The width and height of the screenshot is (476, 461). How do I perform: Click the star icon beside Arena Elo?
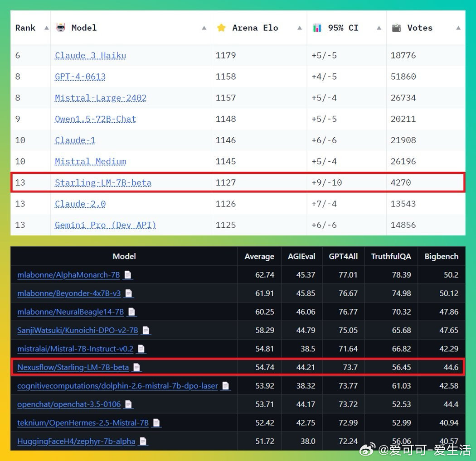221,28
